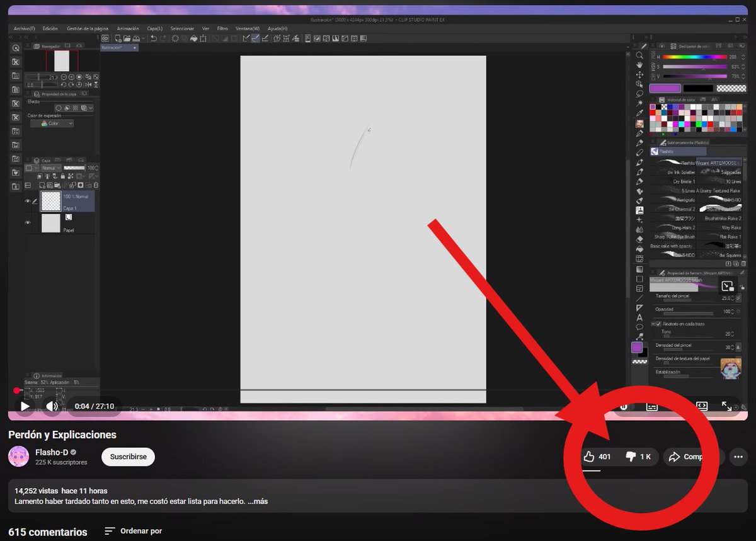Zoom out in the Navegador panel
The height and width of the screenshot is (541, 756).
tap(63, 76)
